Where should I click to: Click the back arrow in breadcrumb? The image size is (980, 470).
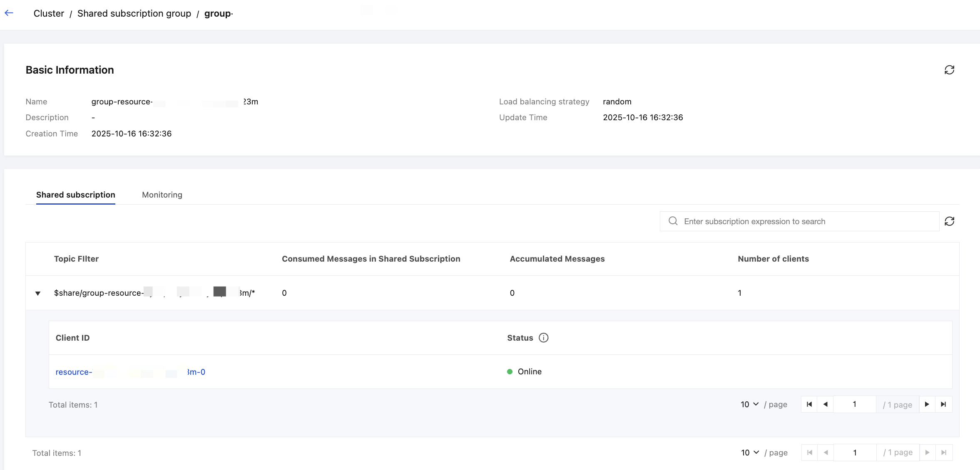pyautogui.click(x=9, y=13)
